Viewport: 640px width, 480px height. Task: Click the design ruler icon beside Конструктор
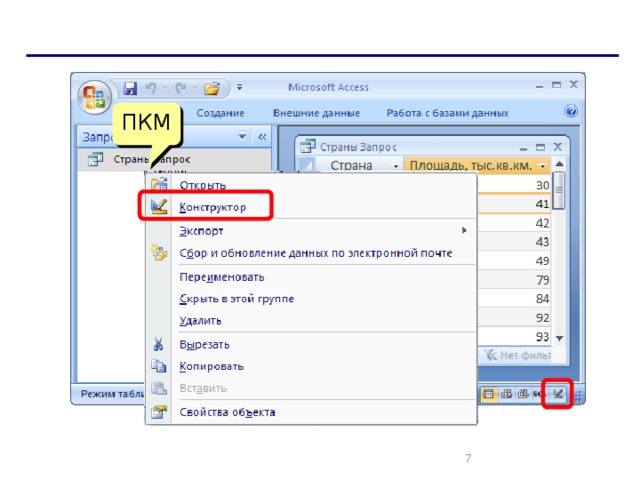coord(158,207)
